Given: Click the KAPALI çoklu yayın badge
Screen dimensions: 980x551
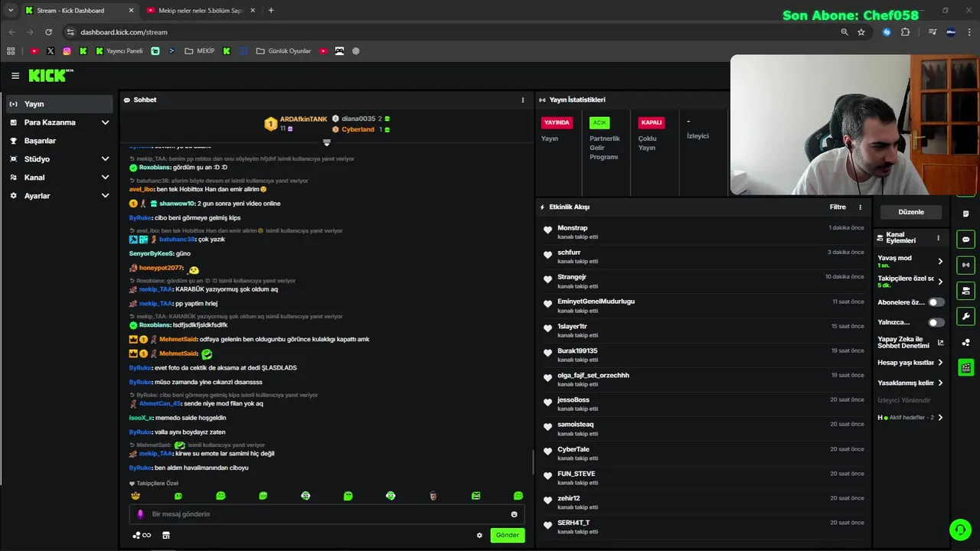Looking at the screenshot, I should point(652,122).
